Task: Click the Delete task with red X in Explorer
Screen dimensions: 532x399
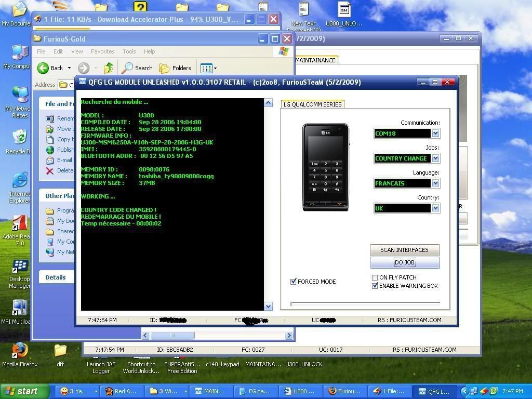Action: coord(60,170)
